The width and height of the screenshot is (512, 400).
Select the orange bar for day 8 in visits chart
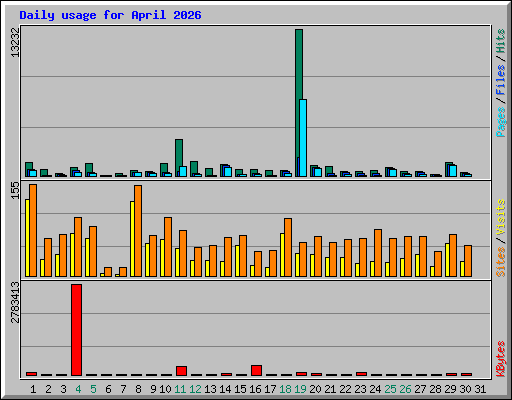coord(138,231)
